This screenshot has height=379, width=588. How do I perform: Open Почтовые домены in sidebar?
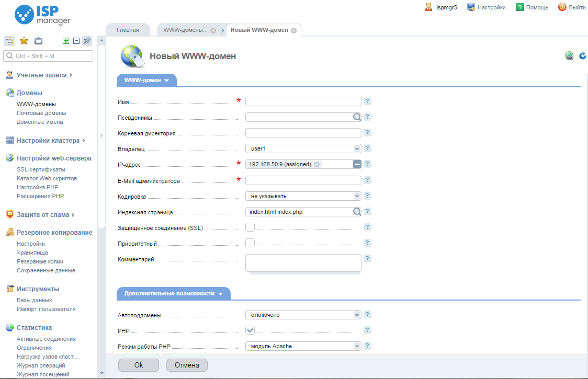pos(41,113)
